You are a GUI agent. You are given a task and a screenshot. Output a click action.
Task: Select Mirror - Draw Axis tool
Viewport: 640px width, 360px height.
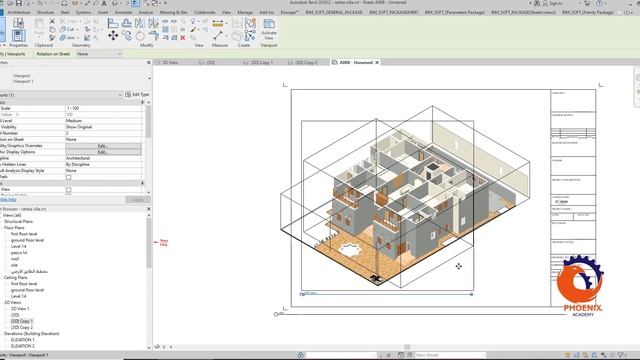point(153,23)
